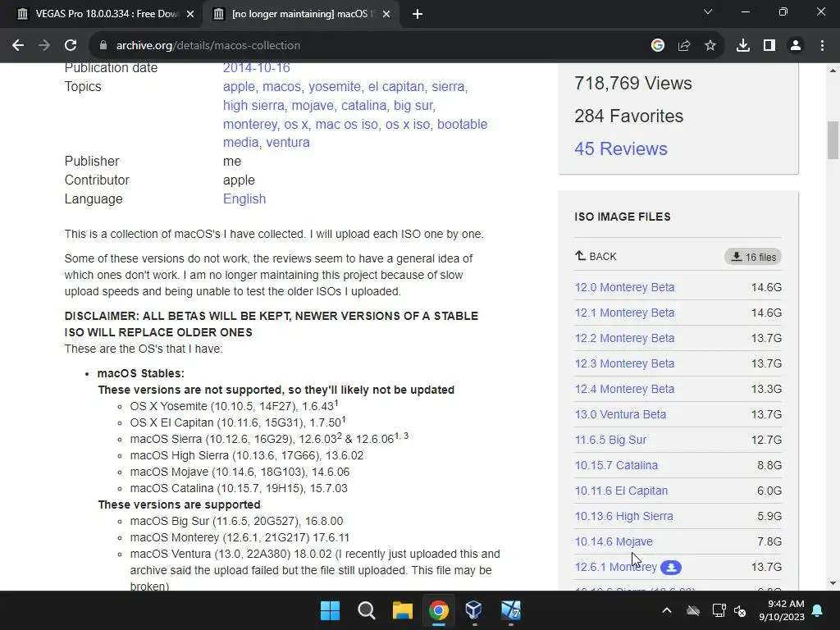Click scrollbar down arrow
840x630 pixels.
tap(833, 583)
